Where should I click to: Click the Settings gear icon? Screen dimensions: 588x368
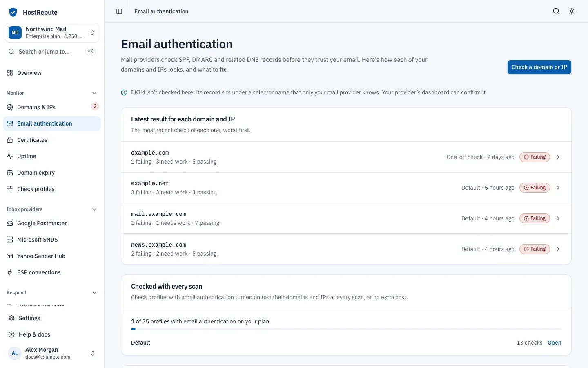[11, 318]
